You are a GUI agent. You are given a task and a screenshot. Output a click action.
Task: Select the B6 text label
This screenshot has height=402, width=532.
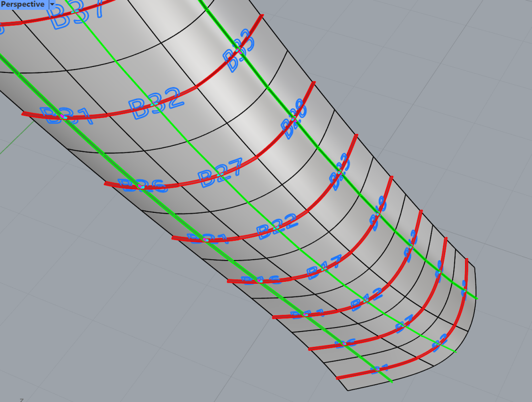click(x=345, y=344)
